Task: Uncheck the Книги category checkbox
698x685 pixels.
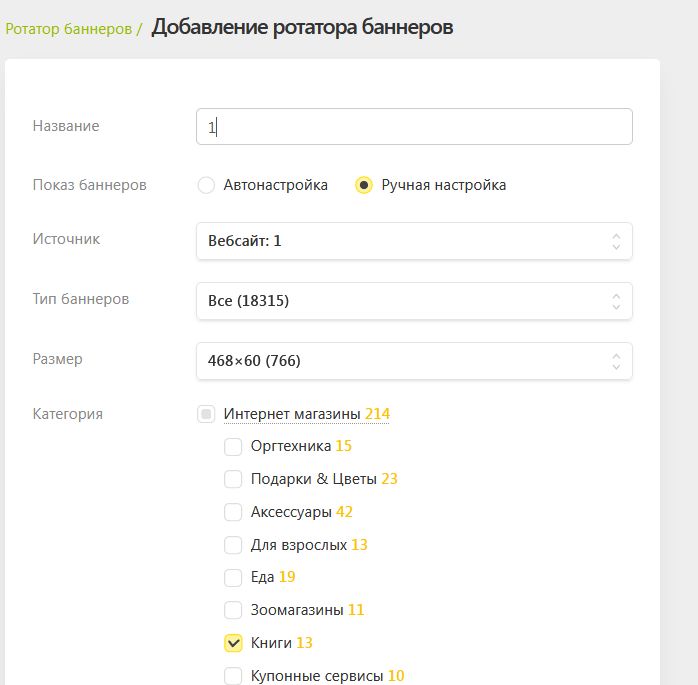Action: point(233,643)
